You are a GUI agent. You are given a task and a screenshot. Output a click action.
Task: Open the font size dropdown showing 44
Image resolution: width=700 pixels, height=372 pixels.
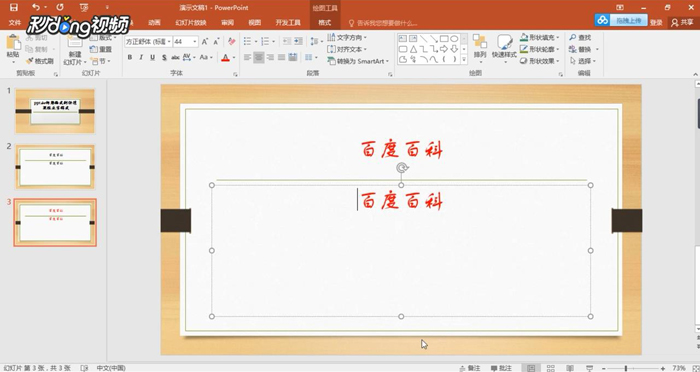tap(195, 42)
